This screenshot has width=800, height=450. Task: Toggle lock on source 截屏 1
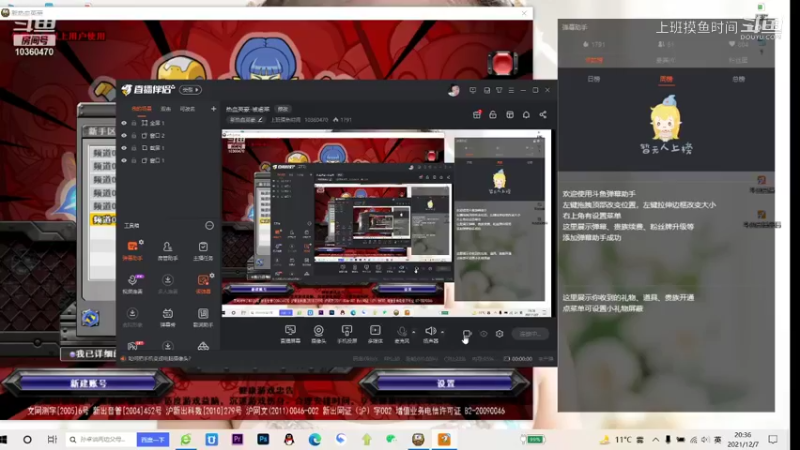click(134, 148)
